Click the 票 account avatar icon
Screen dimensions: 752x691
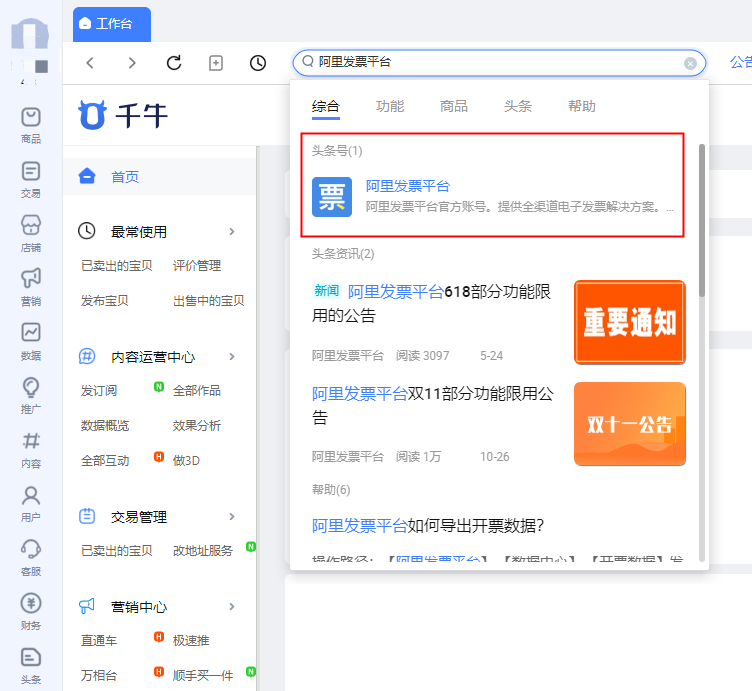click(332, 197)
